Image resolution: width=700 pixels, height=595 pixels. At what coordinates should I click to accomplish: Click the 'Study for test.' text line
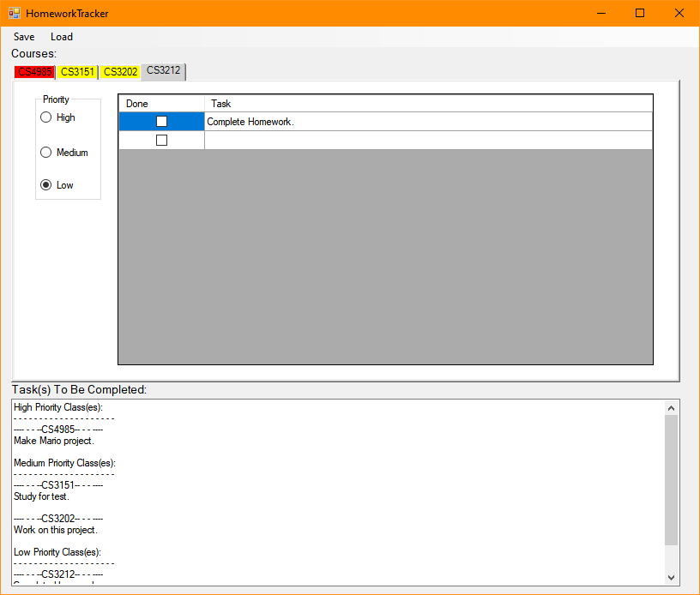pos(41,496)
